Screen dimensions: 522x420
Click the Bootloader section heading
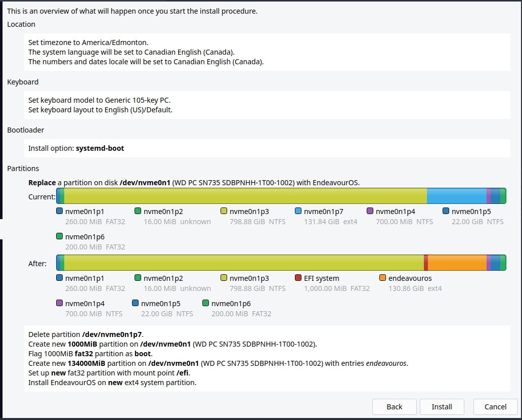tap(25, 130)
